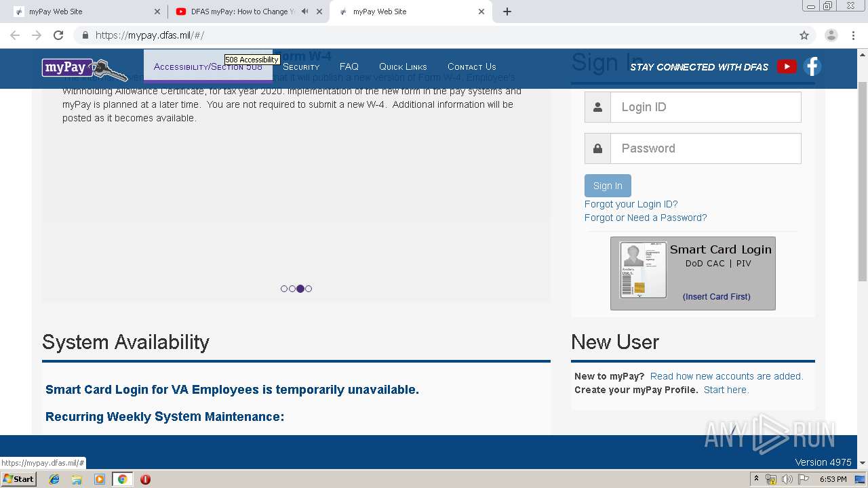The image size is (868, 488).
Task: Click the scrollbar up arrow
Action: pos(863,54)
